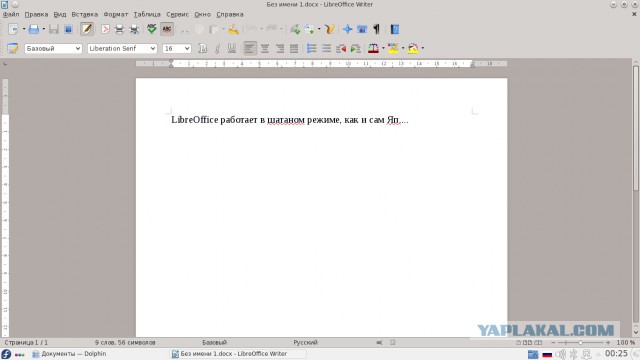Click the Open file folder icon

coord(34,29)
